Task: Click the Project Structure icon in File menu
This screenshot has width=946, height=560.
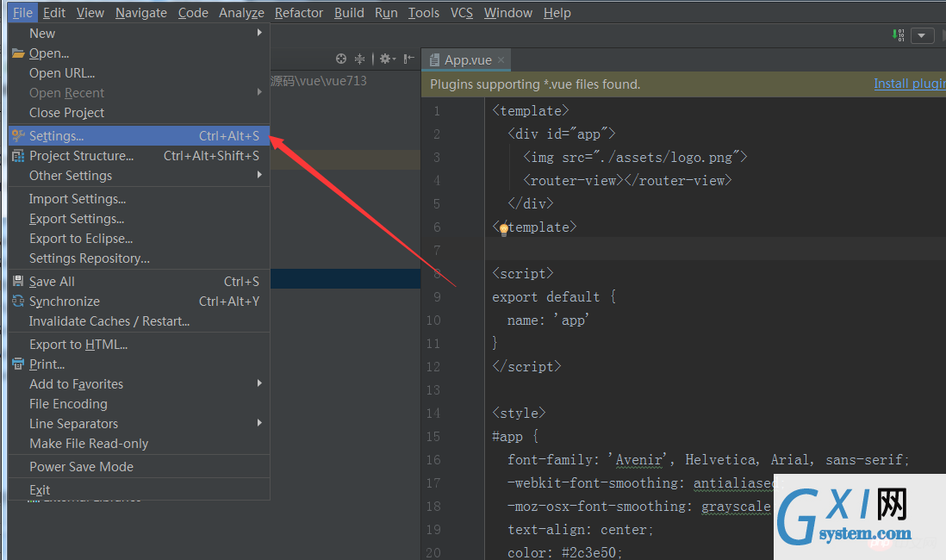Action: 18,156
